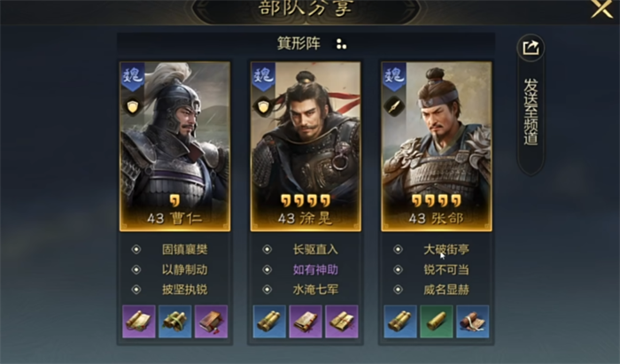Open the 徐晃 general portrait card
Viewport: 620px width, 364px height.
point(306,146)
